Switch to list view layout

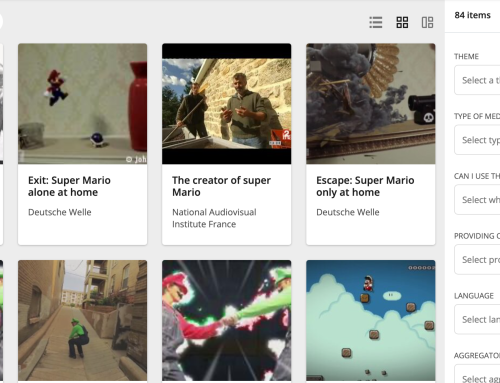click(376, 23)
